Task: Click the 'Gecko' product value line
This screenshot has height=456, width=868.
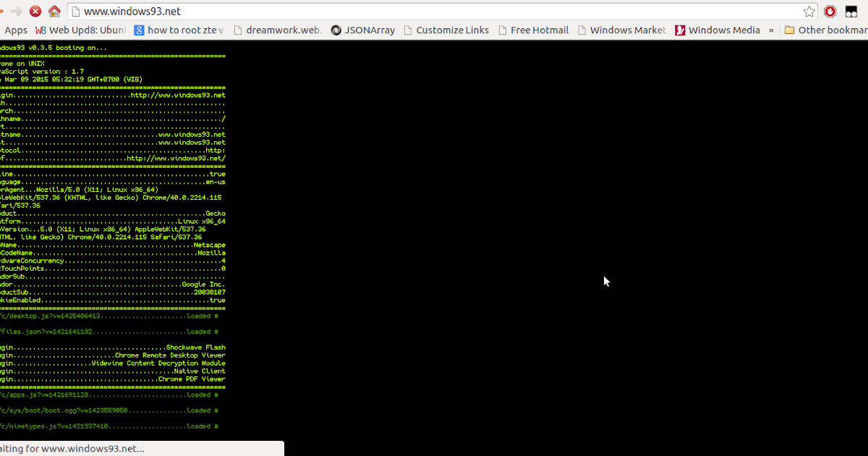Action: pos(113,214)
